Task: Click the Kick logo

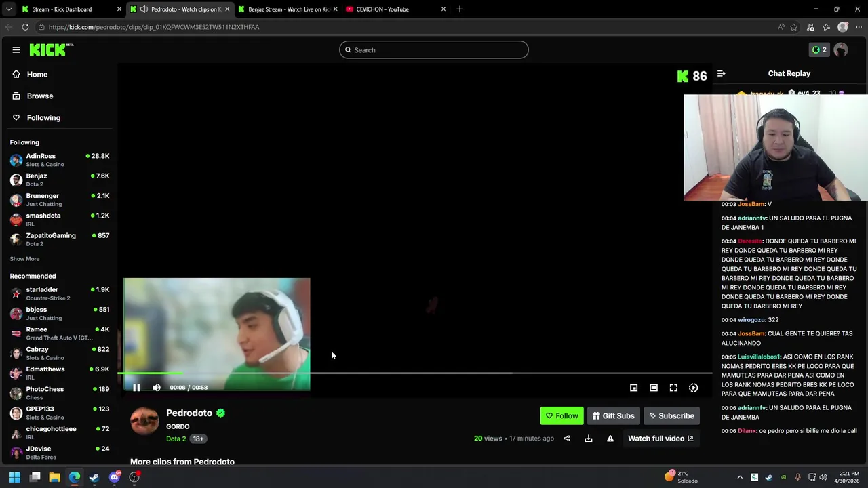Action: click(x=51, y=49)
